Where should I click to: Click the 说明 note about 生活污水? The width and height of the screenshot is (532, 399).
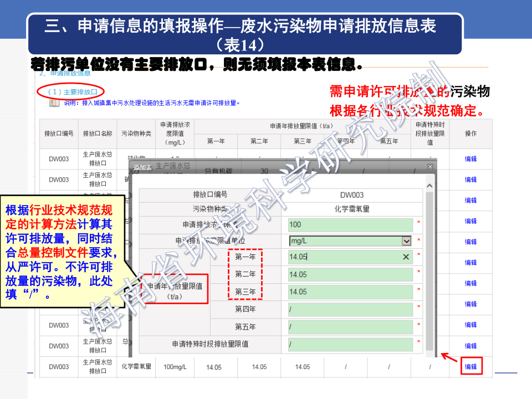tap(152, 103)
